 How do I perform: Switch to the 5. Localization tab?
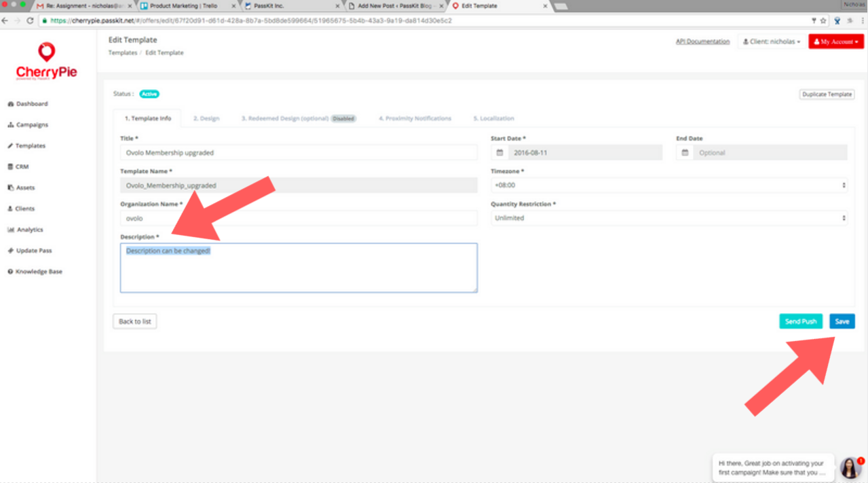[x=493, y=118]
